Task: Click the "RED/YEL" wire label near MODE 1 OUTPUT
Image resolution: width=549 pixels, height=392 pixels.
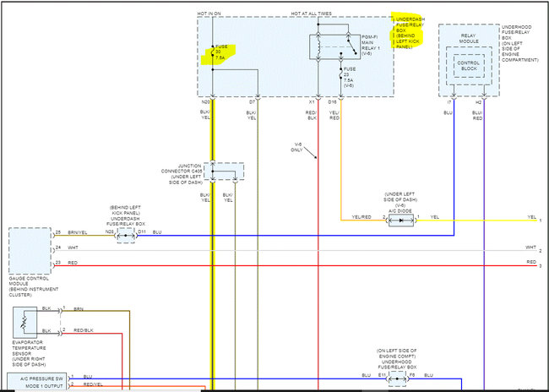Action: (x=93, y=384)
